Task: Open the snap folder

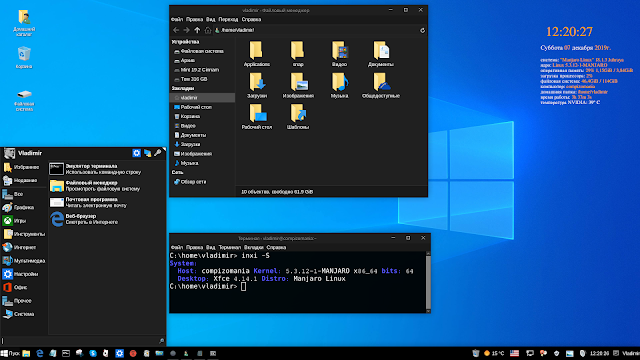Action: click(298, 53)
